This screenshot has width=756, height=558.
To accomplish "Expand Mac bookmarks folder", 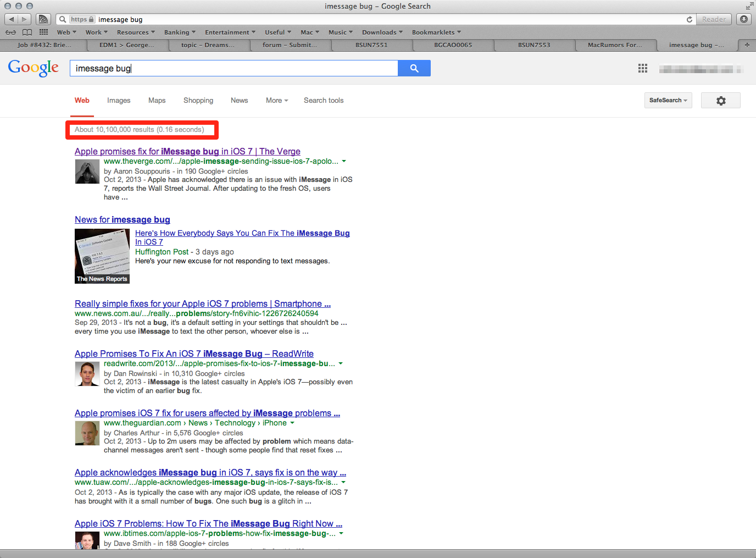I will coord(310,32).
